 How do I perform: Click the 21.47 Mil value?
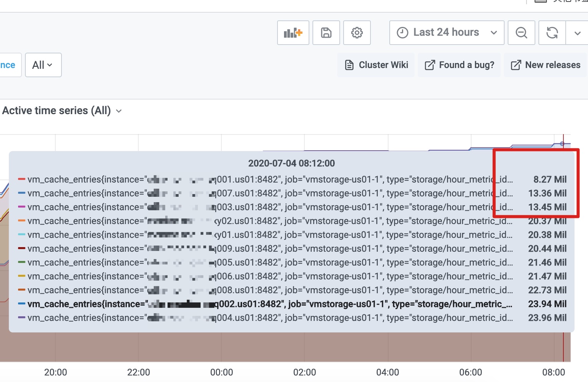click(547, 276)
